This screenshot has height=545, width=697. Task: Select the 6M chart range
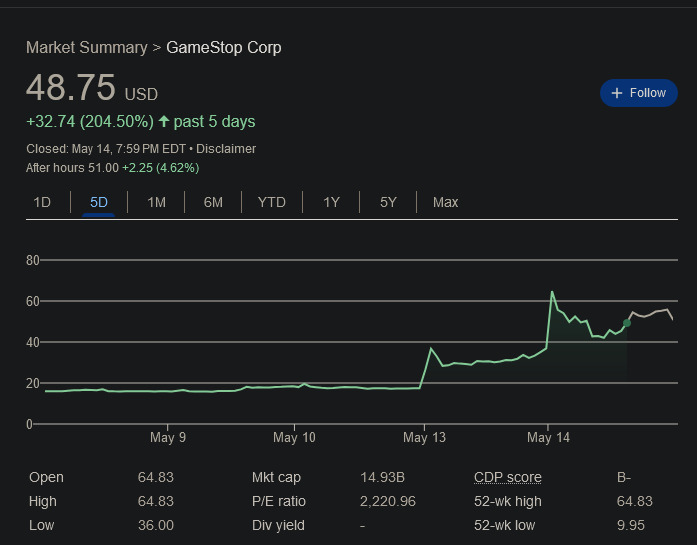point(213,202)
